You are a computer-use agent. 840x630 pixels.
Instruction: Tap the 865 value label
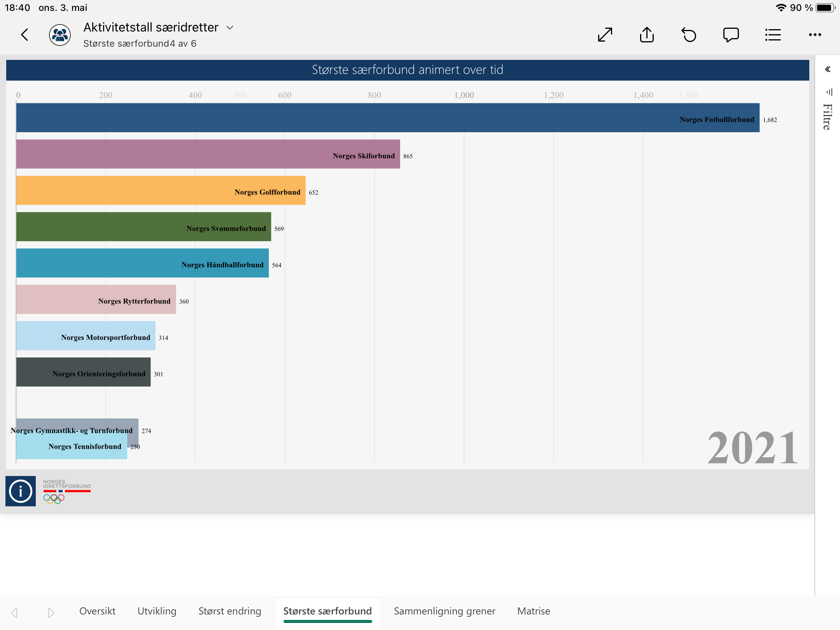pos(408,156)
